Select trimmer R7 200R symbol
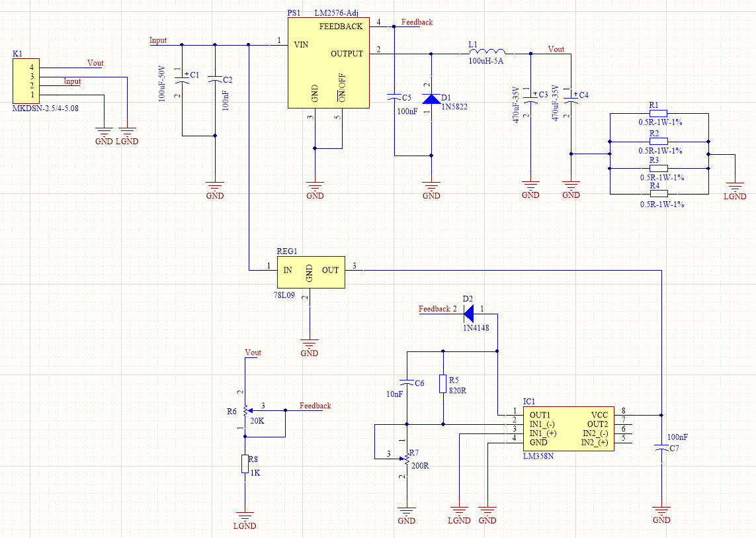 406,457
